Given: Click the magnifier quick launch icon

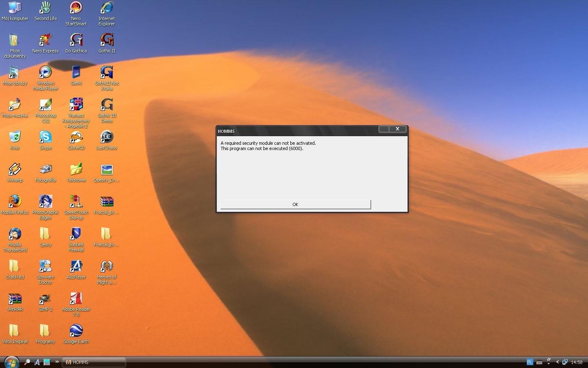Looking at the screenshot, I should pyautogui.click(x=27, y=362).
